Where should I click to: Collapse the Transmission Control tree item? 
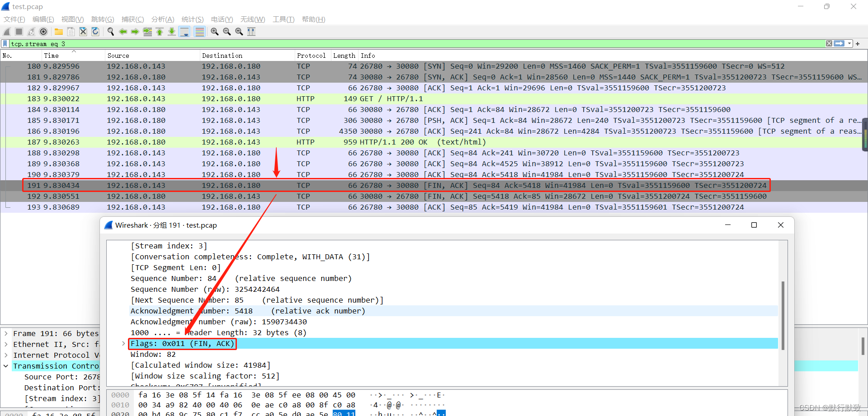click(6, 366)
